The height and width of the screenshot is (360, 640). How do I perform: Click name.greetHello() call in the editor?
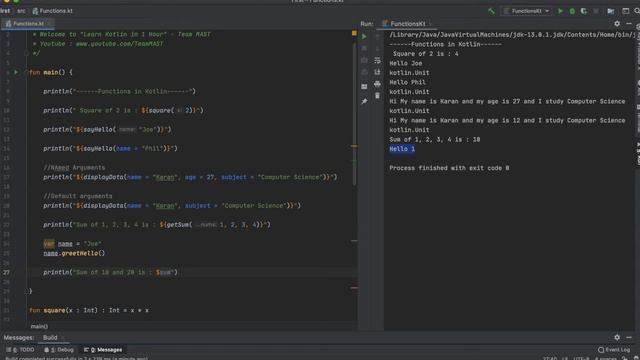click(x=74, y=253)
